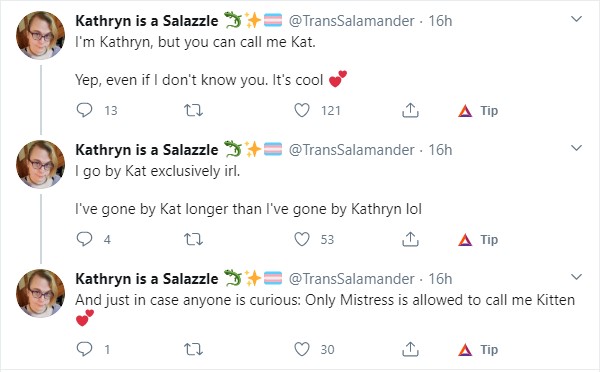Share the first tweet in thread
The image size is (602, 372).
coord(410,110)
